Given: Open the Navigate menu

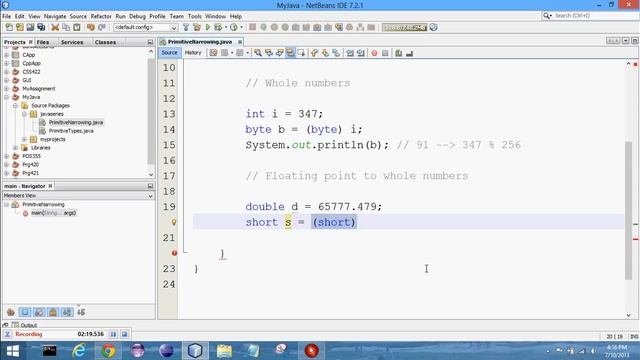Looking at the screenshot, I should pos(55,16).
